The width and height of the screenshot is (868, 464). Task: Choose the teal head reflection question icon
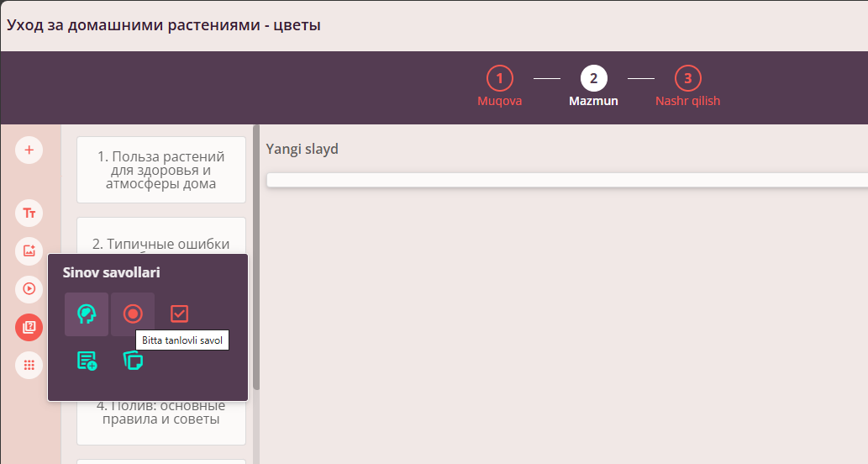[87, 314]
